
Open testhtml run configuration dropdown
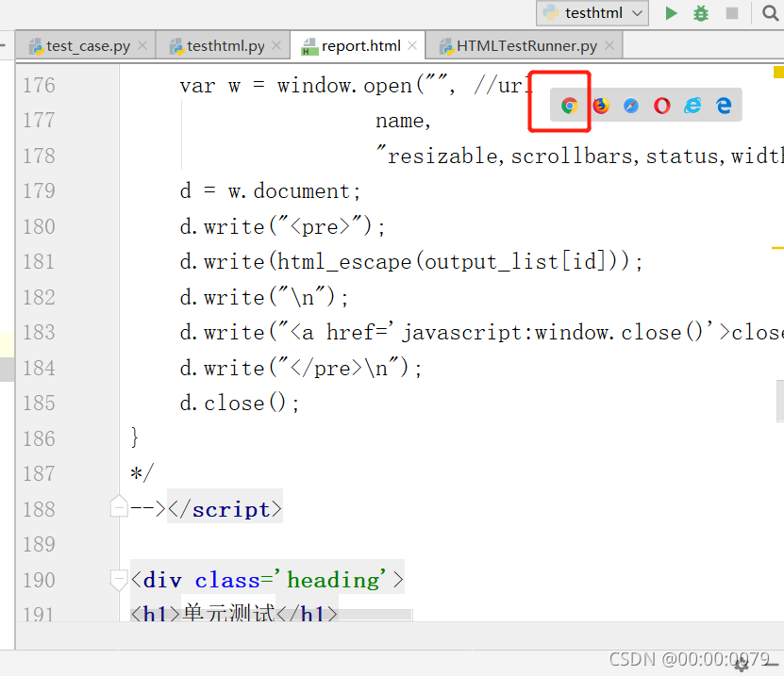[592, 13]
